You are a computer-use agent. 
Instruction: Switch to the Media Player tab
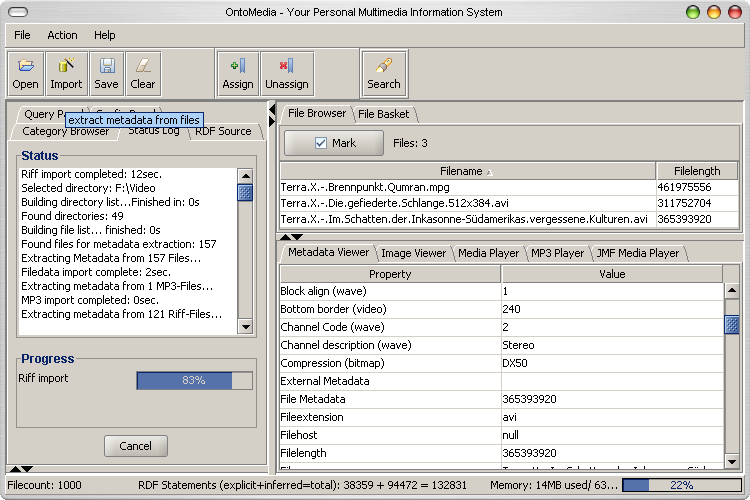(488, 253)
